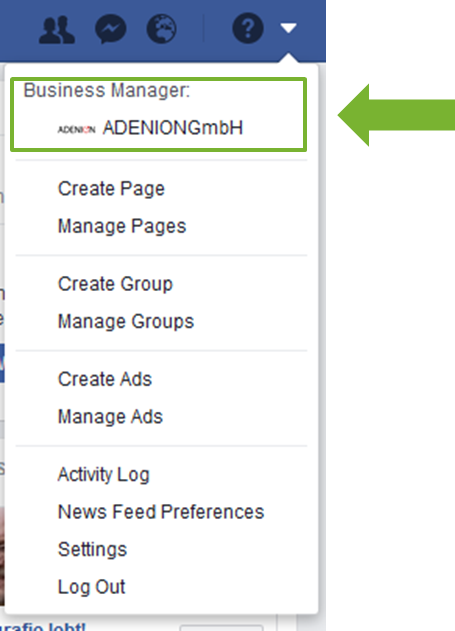Screen dimensions: 455x631
Task: Open the Help question mark icon
Action: pos(248,28)
